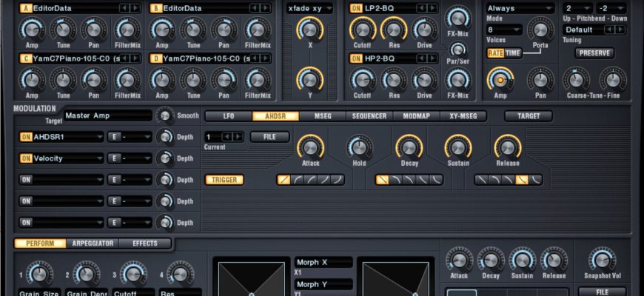Switch to the MSEG tab
The image size is (644, 296).
coord(323,116)
